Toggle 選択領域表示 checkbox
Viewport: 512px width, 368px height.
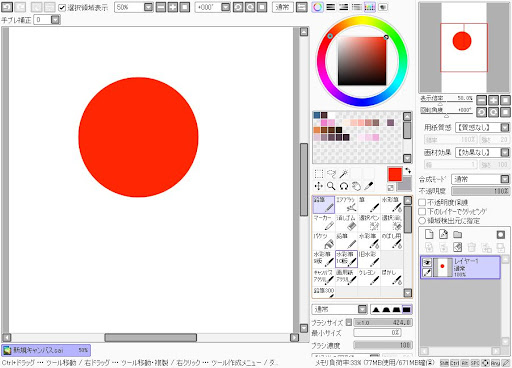(x=62, y=7)
